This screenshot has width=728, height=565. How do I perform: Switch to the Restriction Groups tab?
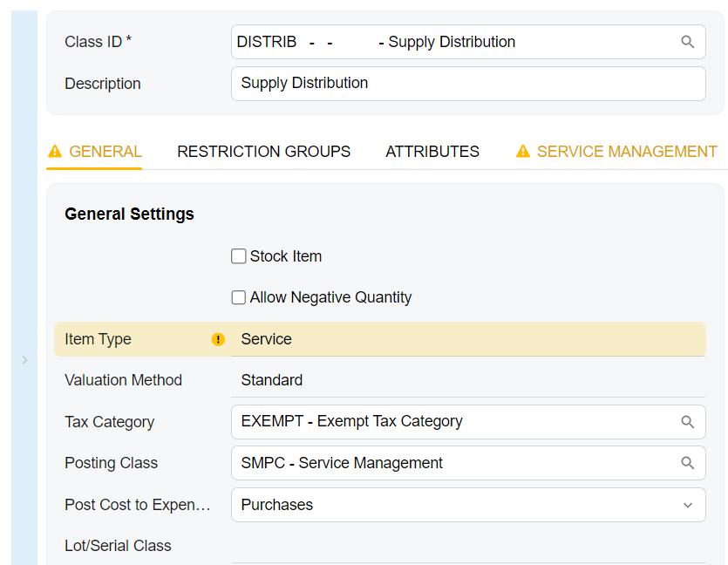coord(263,152)
